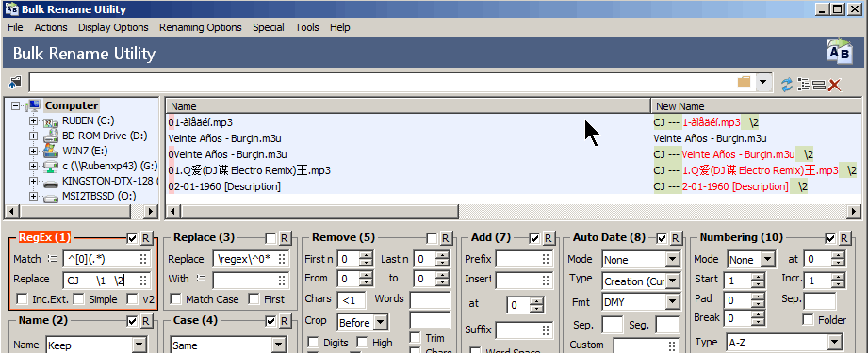Enable the Replace (3) section checkbox
Image resolution: width=868 pixels, height=353 pixels.
(x=270, y=238)
